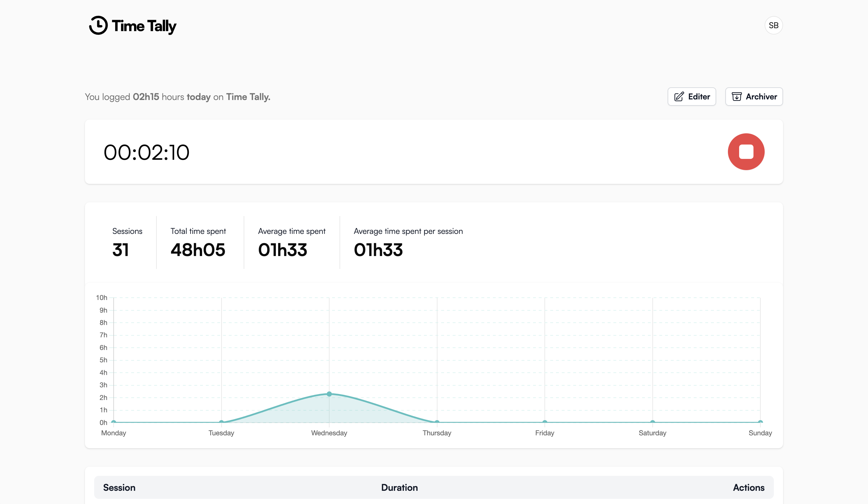This screenshot has height=504, width=868.
Task: Click the Monday data point on chart
Action: pos(114,422)
